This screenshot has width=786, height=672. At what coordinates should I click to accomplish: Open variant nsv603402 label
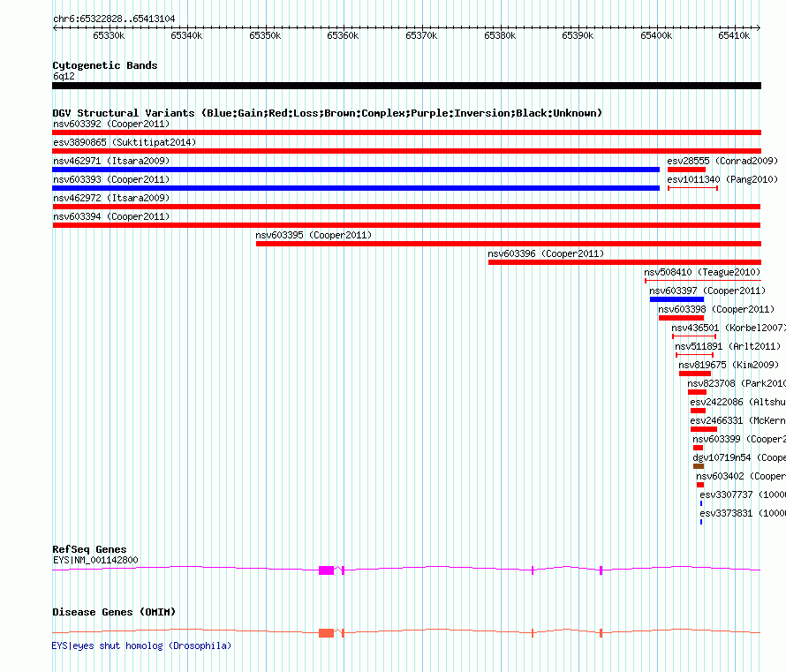tap(741, 476)
